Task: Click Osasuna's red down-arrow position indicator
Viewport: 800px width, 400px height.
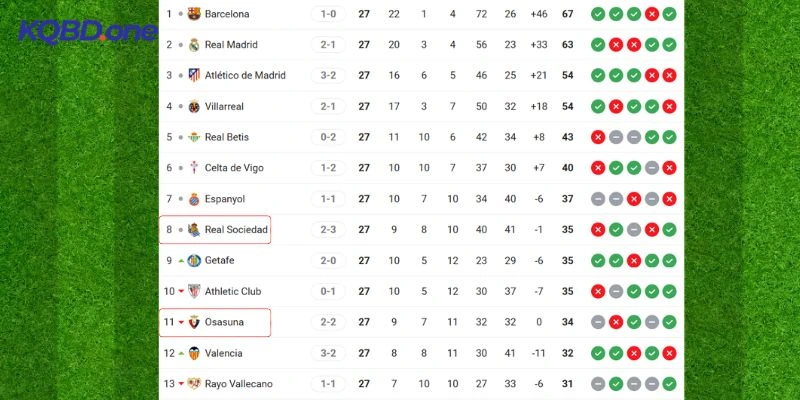Action: [181, 322]
